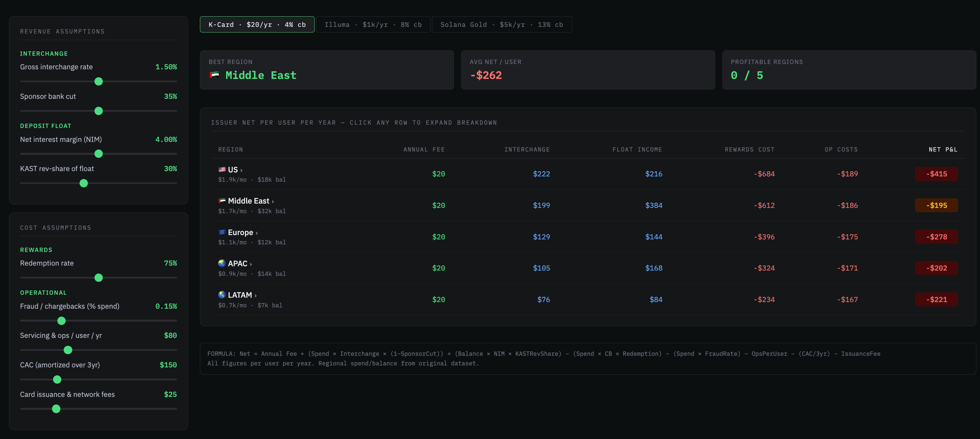Click the Redemption rate slider handle
980x439 pixels.
(98, 278)
